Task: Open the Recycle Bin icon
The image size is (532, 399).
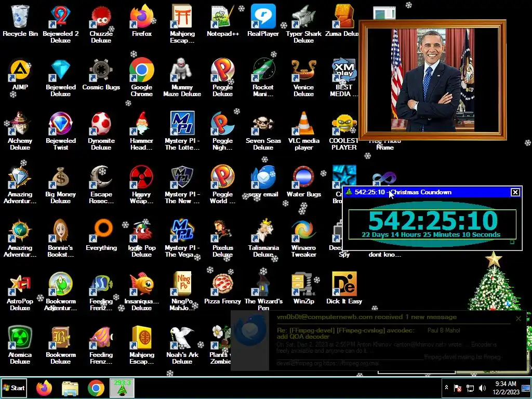Action: tap(20, 20)
